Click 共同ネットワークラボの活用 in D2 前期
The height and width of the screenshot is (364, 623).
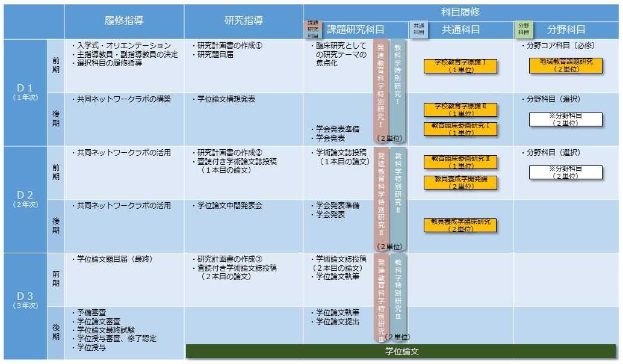124,152
